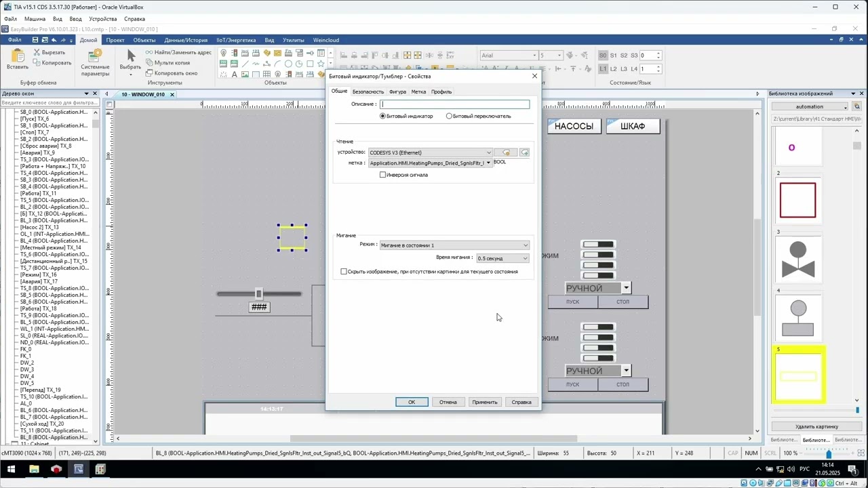The height and width of the screenshot is (488, 868).
Task: Select language L2 toggle
Action: click(x=613, y=68)
